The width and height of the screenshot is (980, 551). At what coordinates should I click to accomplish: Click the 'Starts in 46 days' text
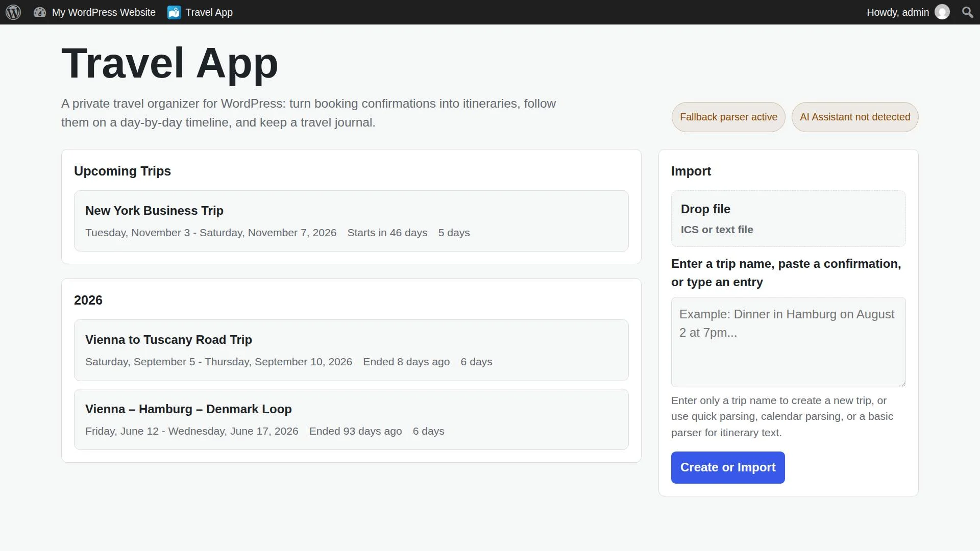387,233
